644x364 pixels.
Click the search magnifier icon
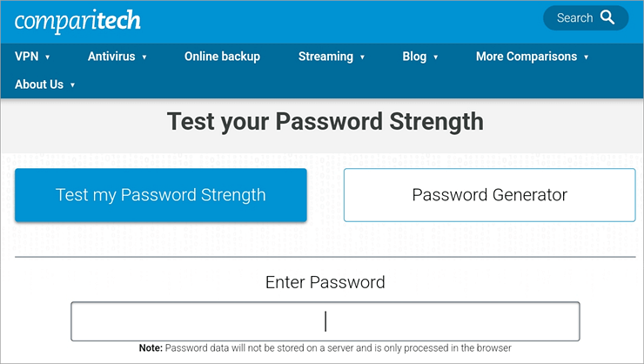coord(607,18)
